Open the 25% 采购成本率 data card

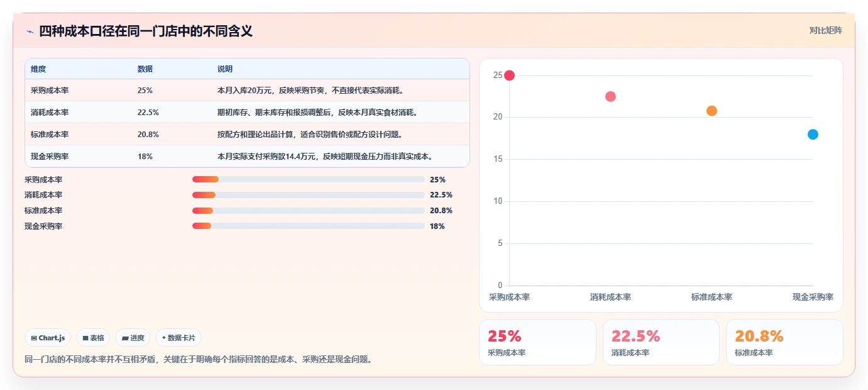pyautogui.click(x=537, y=342)
